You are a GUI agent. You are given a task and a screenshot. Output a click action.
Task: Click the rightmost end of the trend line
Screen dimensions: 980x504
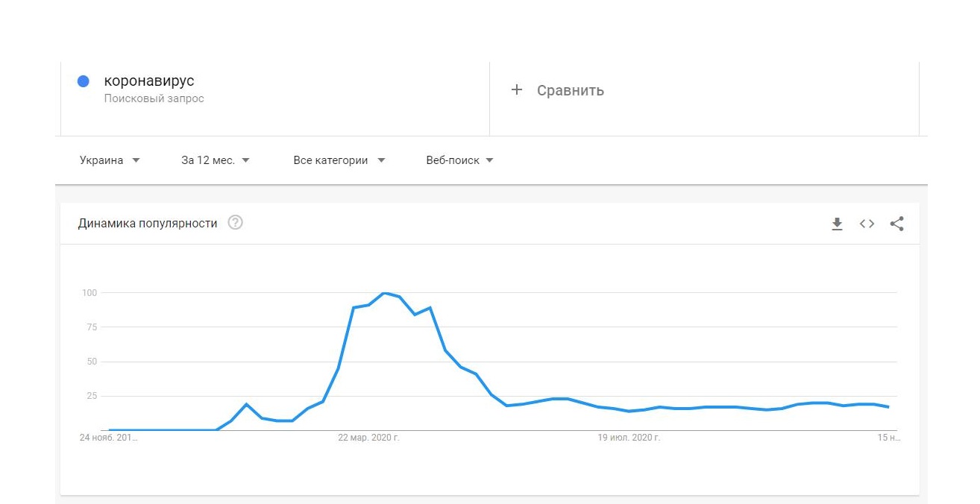pyautogui.click(x=888, y=406)
